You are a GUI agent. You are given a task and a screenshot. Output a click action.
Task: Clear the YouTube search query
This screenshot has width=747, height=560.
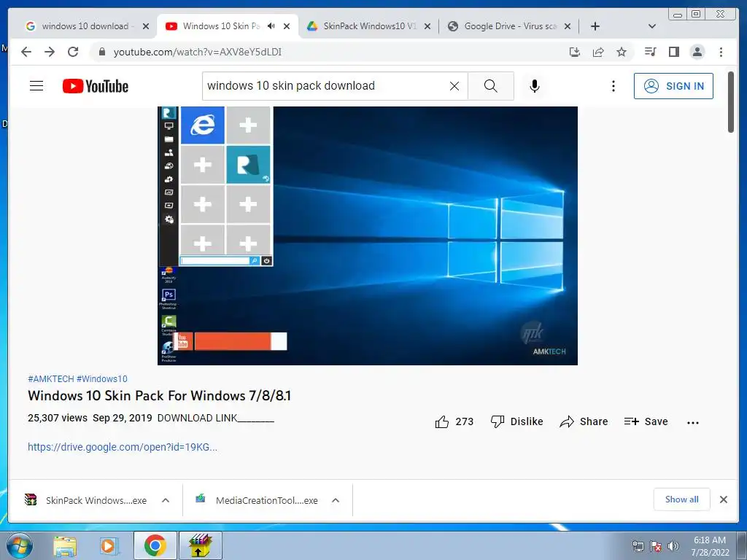pyautogui.click(x=454, y=86)
